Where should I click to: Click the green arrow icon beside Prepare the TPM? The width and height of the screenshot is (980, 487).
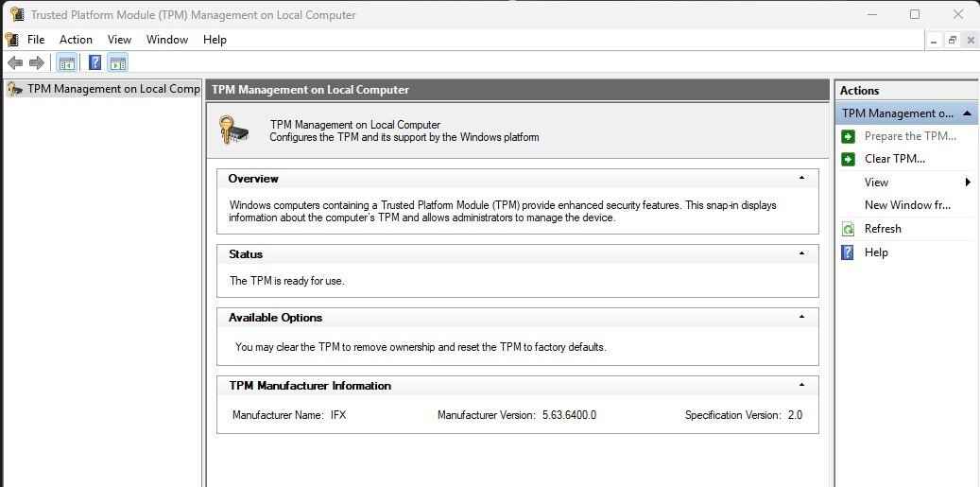click(848, 136)
